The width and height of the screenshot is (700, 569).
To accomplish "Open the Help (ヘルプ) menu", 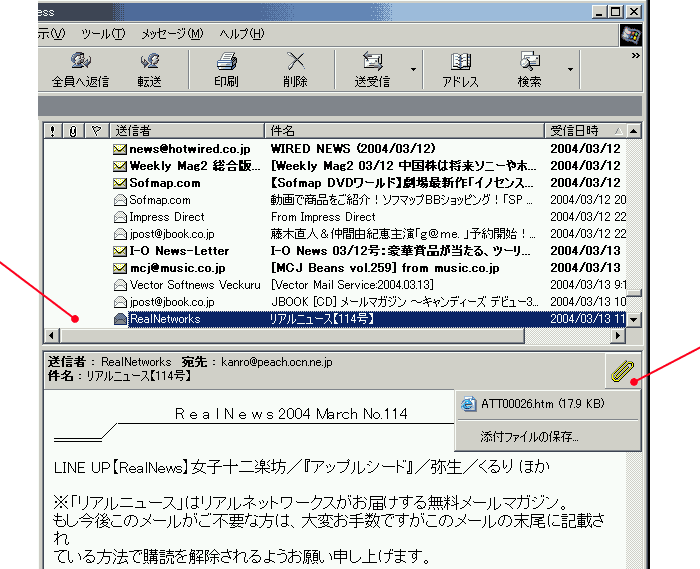I will pyautogui.click(x=241, y=34).
